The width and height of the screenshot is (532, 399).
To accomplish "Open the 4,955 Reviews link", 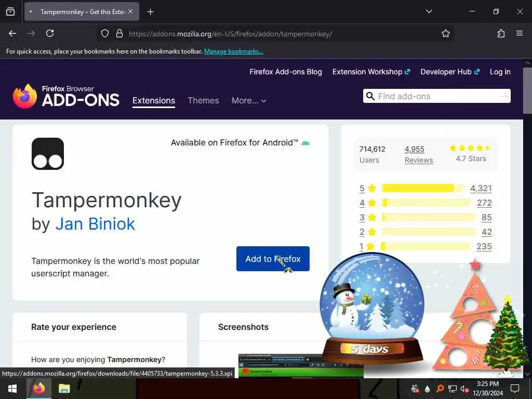I will pos(419,155).
